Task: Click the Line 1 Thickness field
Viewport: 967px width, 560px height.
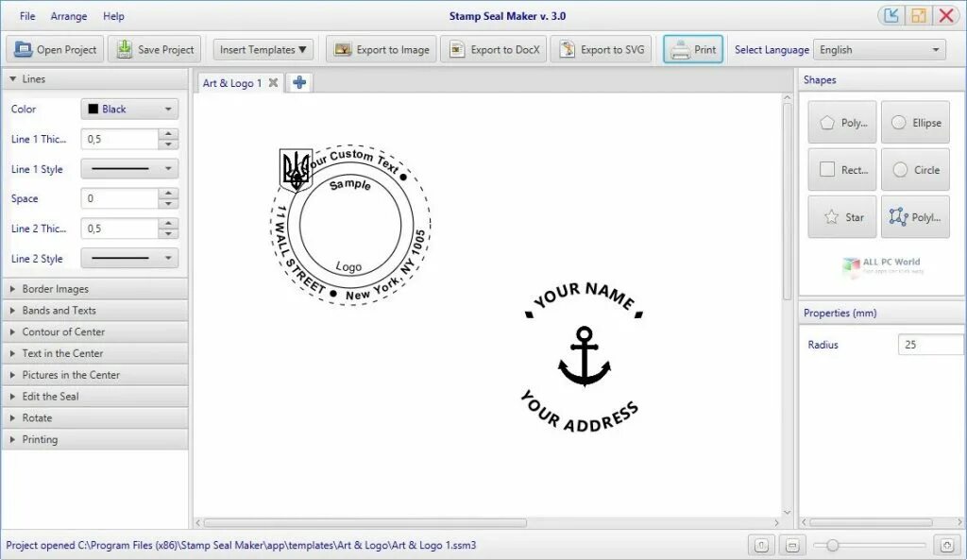Action: tap(120, 139)
